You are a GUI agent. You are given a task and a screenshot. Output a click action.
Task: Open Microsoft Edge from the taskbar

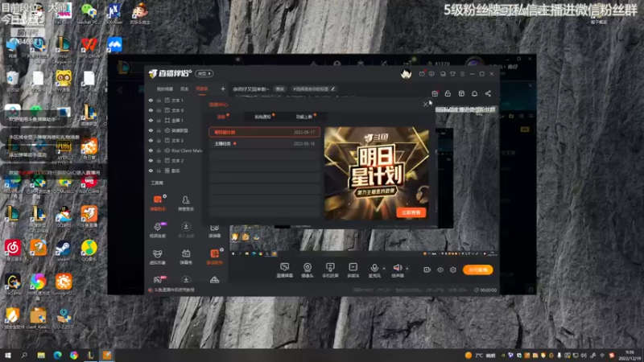coord(57,355)
